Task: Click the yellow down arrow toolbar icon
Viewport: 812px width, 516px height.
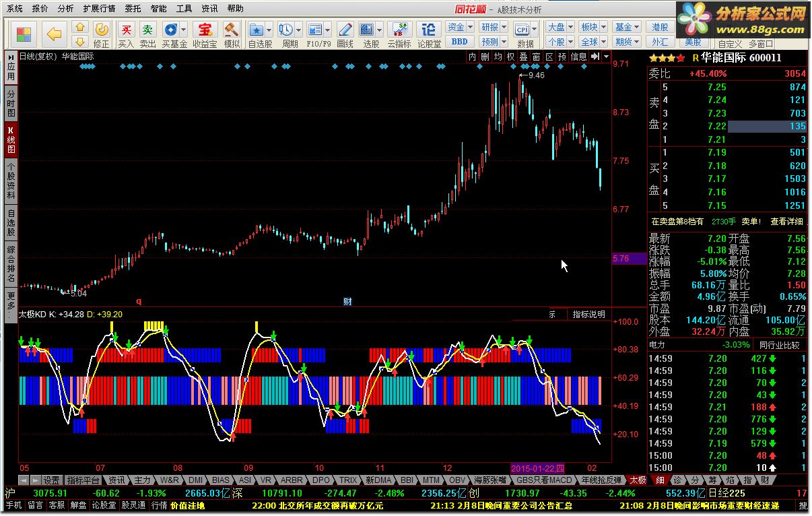Action: (x=80, y=42)
